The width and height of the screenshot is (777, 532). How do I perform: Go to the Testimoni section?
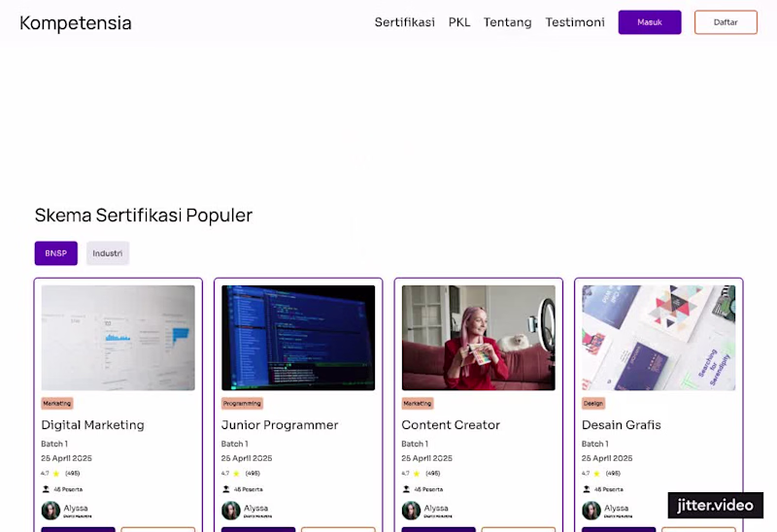[575, 22]
